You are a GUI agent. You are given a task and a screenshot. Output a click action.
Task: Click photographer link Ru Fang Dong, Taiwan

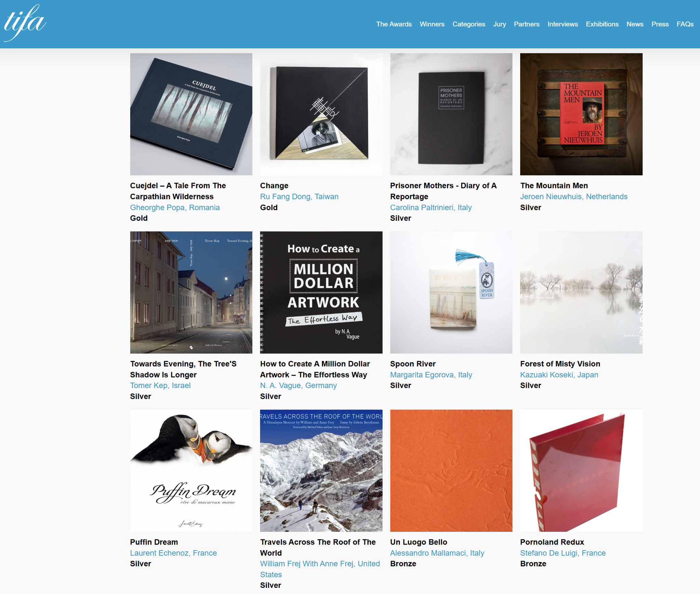pyautogui.click(x=299, y=197)
